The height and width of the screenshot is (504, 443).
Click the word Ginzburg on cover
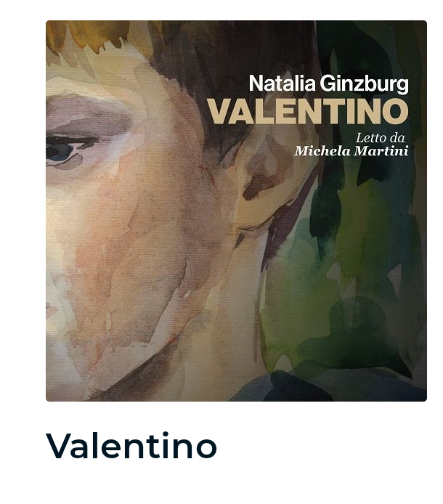tap(365, 84)
